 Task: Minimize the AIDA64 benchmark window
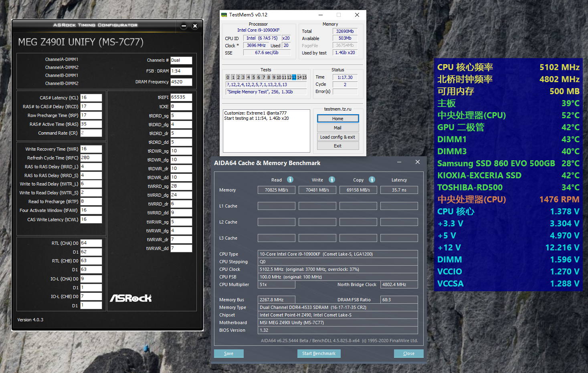[399, 162]
